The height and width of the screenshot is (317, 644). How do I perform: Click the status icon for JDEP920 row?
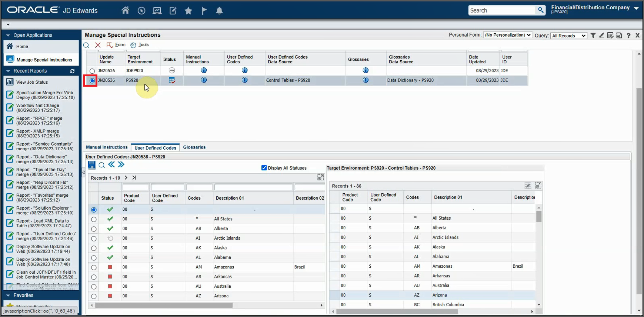tap(172, 70)
